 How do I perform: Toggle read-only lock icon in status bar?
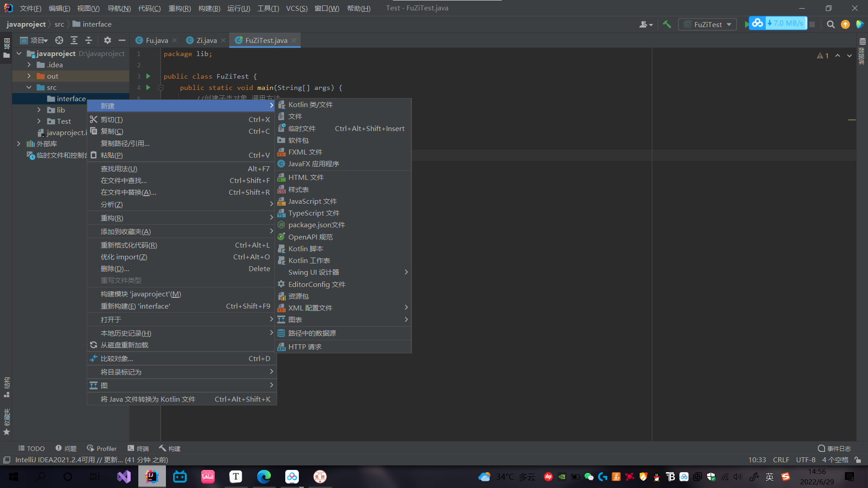pos(858,460)
